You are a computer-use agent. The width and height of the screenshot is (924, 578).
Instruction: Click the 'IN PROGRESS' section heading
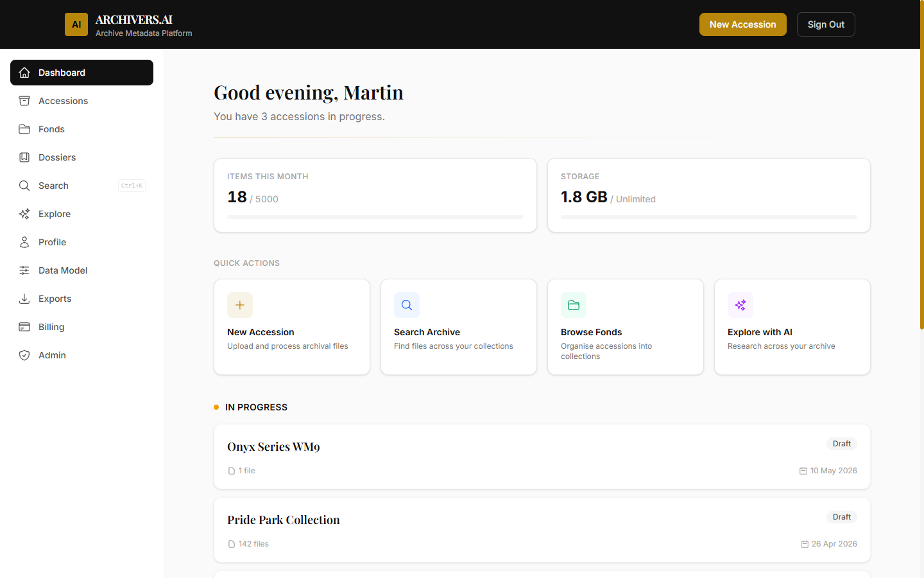[256, 407]
